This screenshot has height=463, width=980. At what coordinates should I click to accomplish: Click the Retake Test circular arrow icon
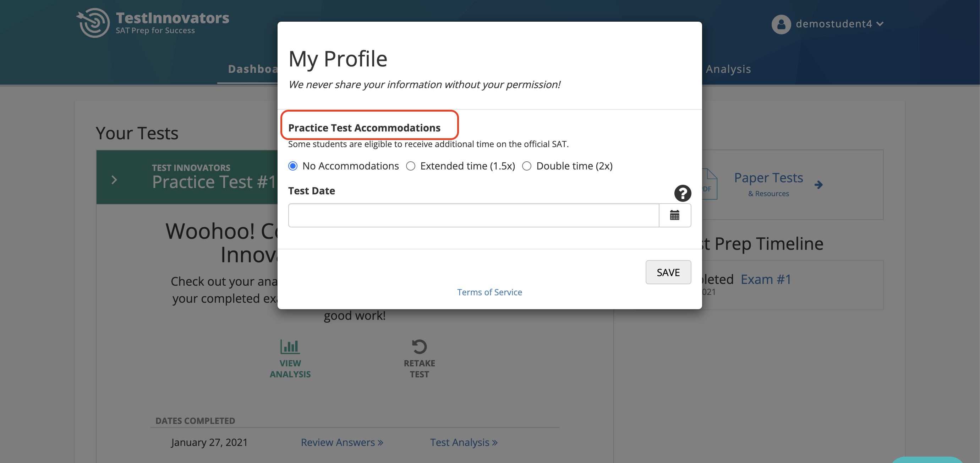pyautogui.click(x=419, y=346)
